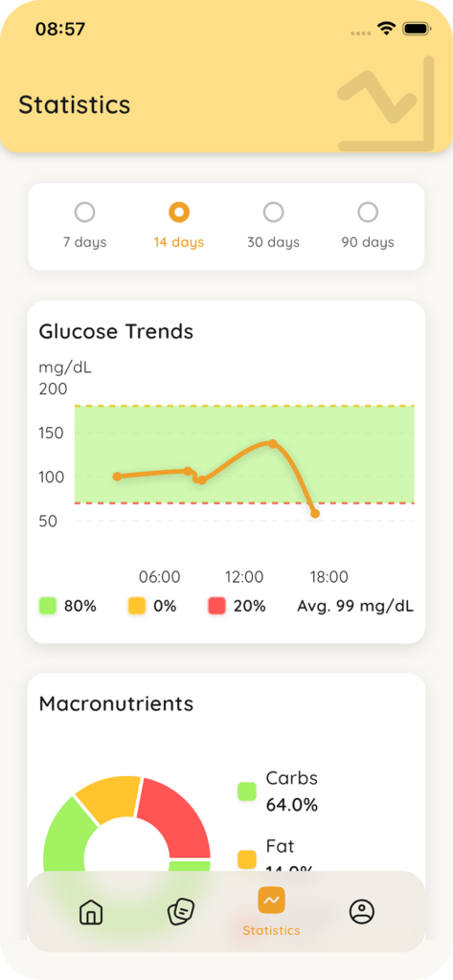Select the 30 days radio button
Image resolution: width=453 pixels, height=980 pixels.
point(273,212)
